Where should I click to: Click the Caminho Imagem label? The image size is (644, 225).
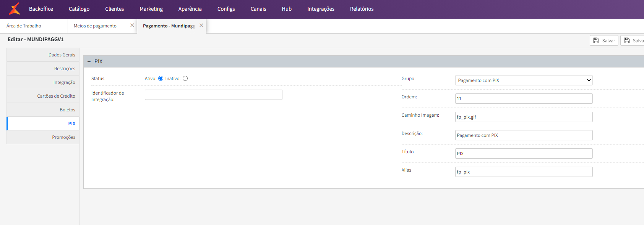[420, 115]
